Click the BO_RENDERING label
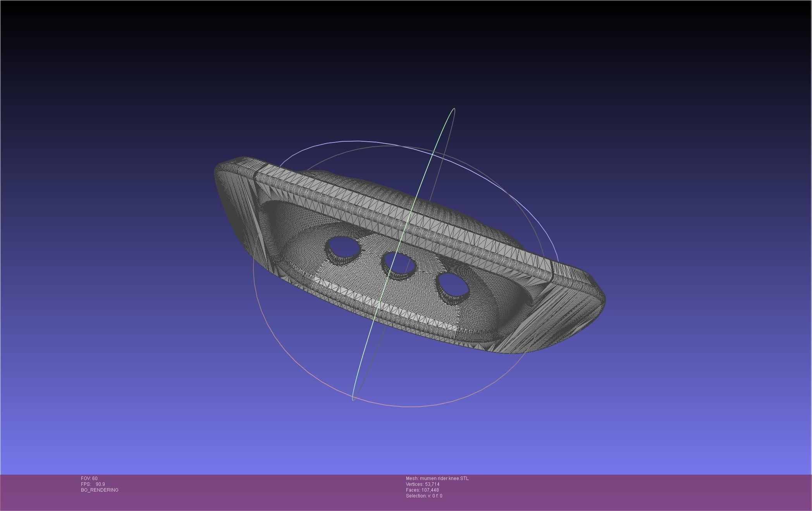This screenshot has height=511, width=812. [x=100, y=490]
